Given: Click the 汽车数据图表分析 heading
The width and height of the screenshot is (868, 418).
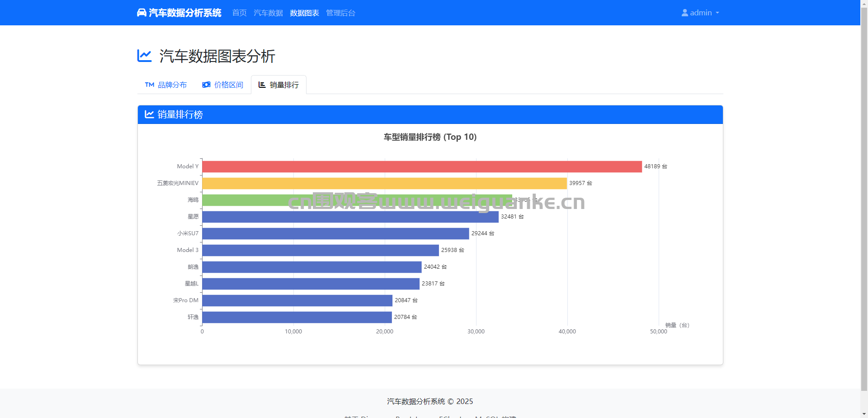Looking at the screenshot, I should click(x=217, y=56).
